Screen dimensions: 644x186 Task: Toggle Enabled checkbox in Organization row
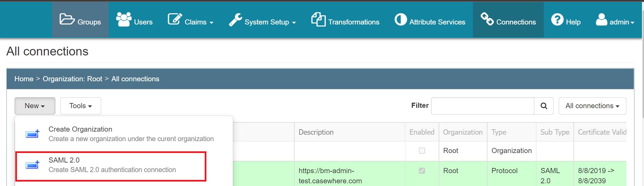(x=422, y=151)
